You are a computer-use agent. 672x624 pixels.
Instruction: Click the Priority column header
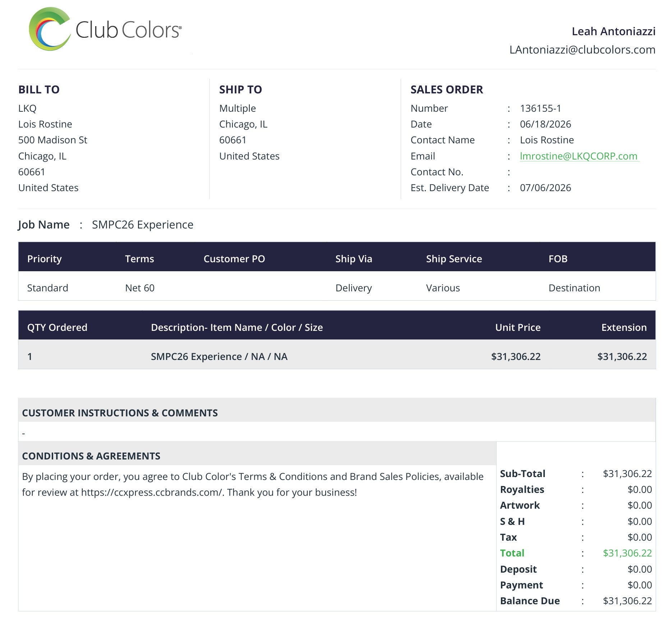(45, 259)
